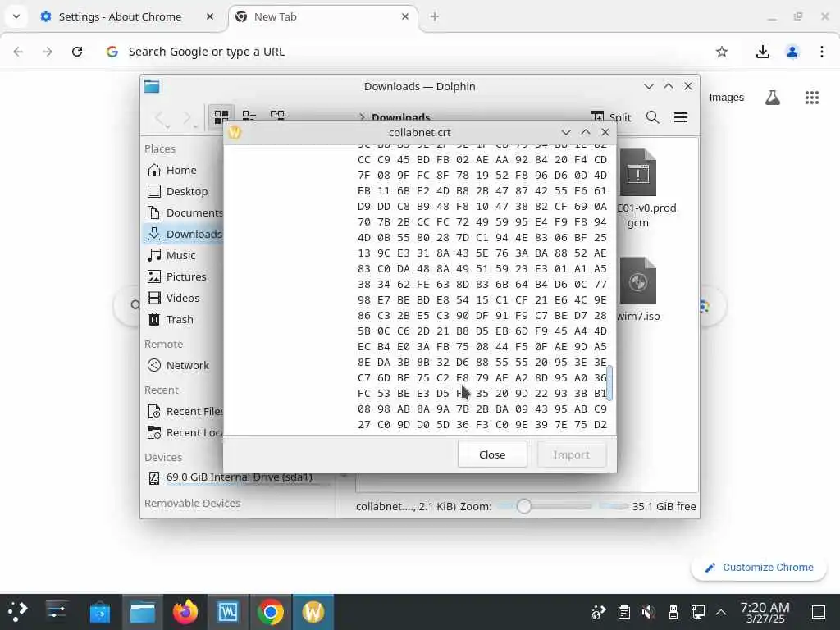Click the Close button in collabnet.crt dialog

coord(492,454)
